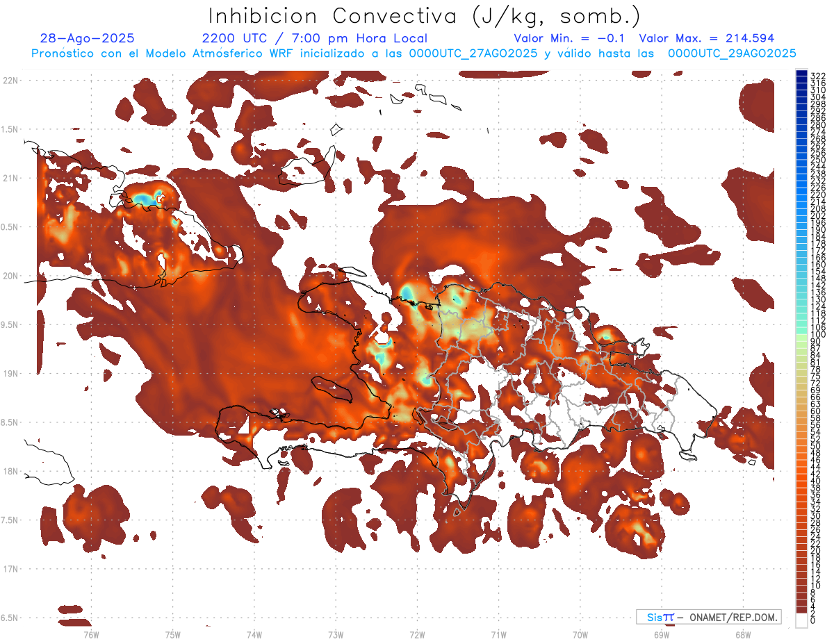Click the '68W' longitude label
Screen dimensions: 834x644
[743, 634]
